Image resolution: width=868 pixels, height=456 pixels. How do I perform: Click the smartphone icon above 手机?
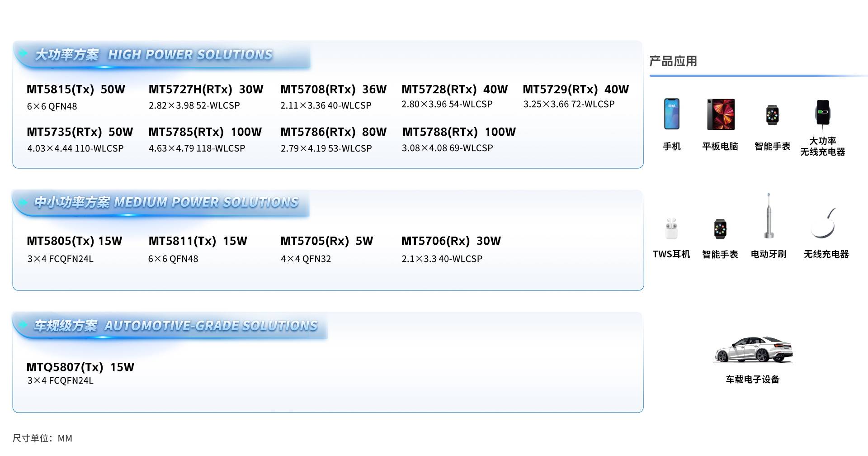[671, 114]
